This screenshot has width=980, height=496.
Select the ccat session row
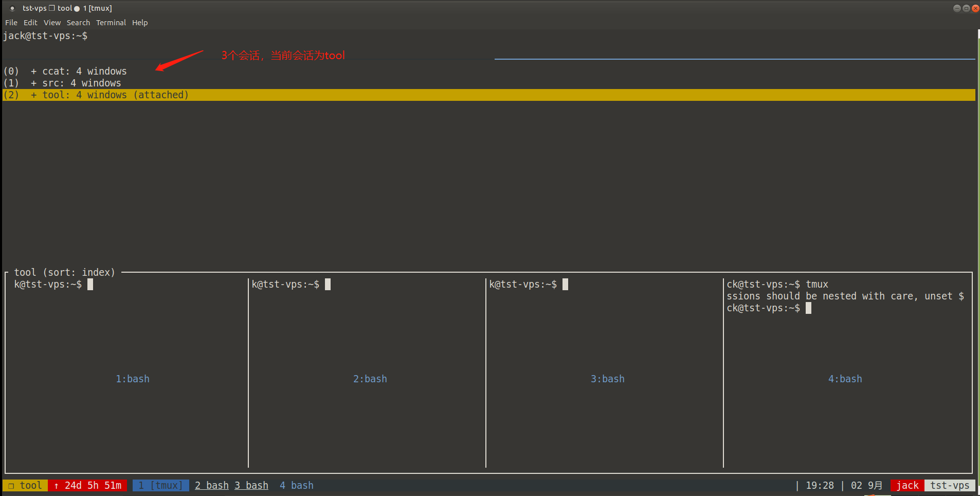point(488,71)
